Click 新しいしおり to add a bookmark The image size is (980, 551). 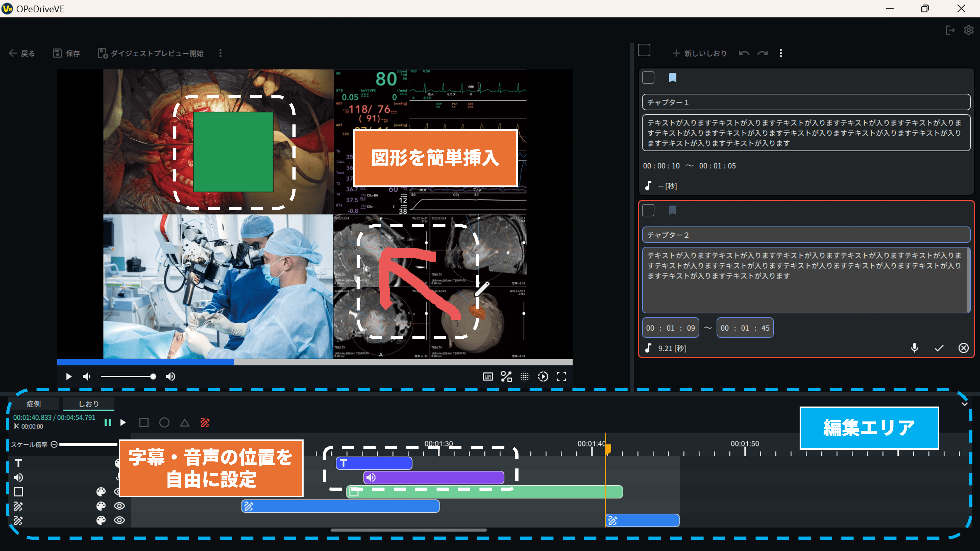point(699,53)
